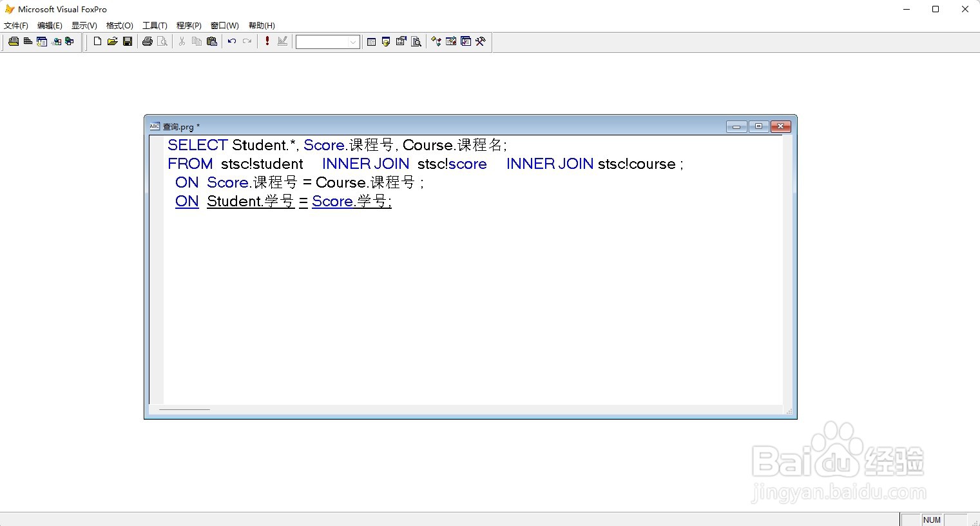980x526 pixels.
Task: Click first INNER JOIN in code
Action: point(365,164)
